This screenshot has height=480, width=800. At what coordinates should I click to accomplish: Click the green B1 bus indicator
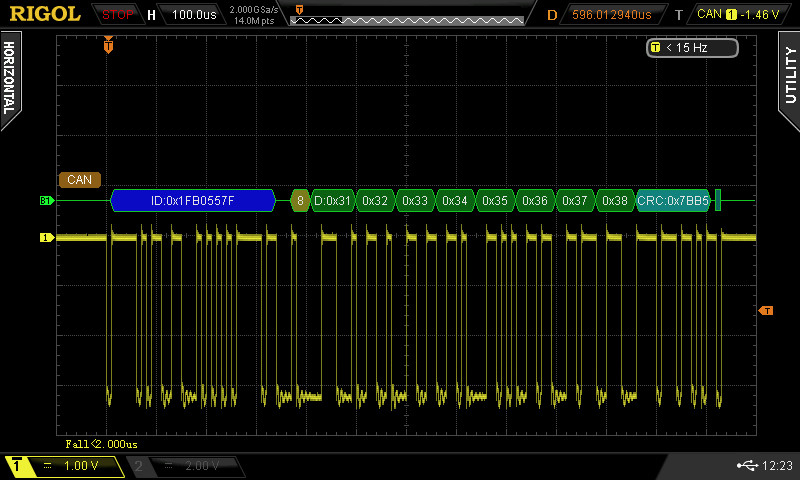[46, 201]
